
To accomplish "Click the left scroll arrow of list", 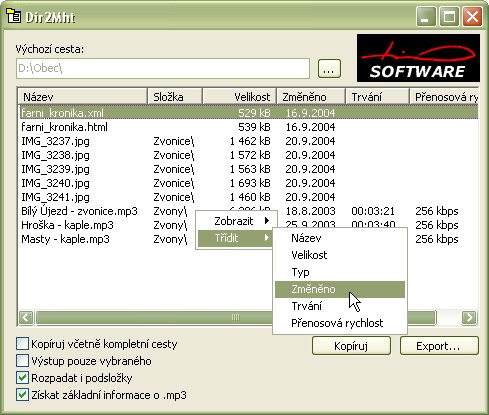I will coord(26,317).
